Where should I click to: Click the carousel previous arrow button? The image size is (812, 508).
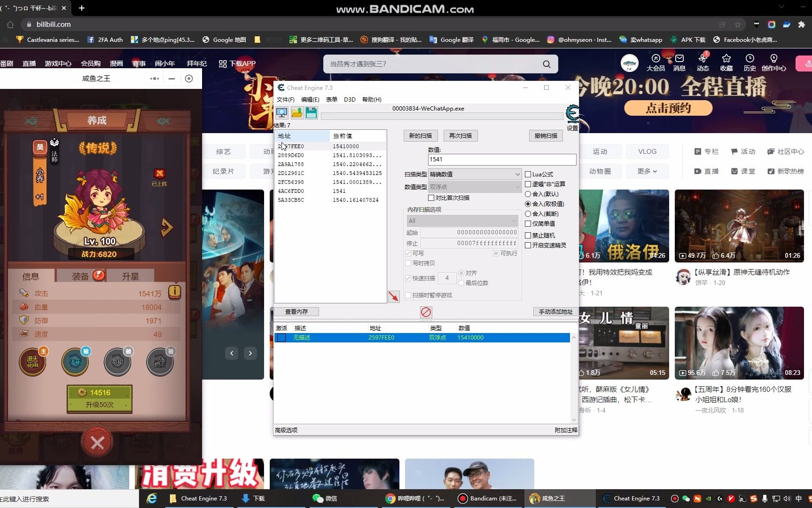pyautogui.click(x=232, y=353)
